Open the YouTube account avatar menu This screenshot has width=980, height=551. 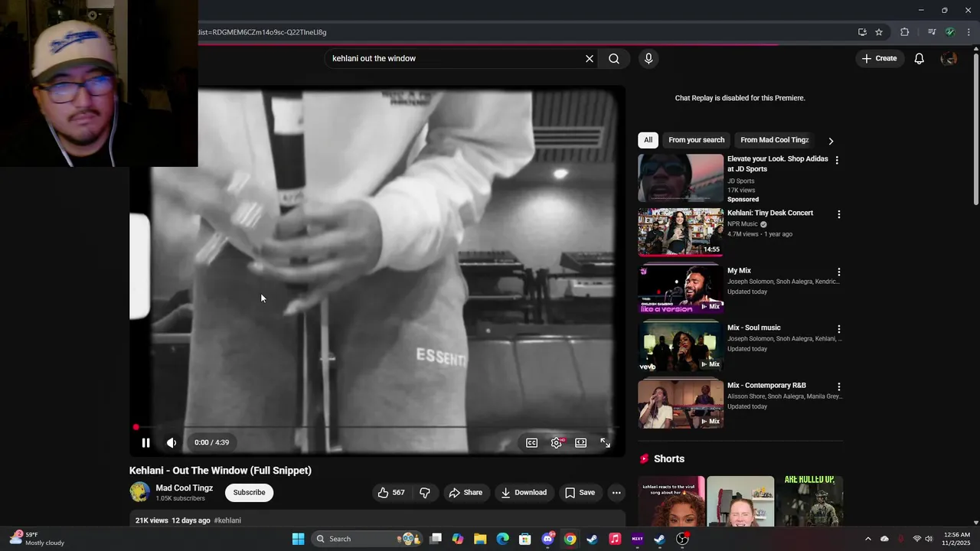949,58
